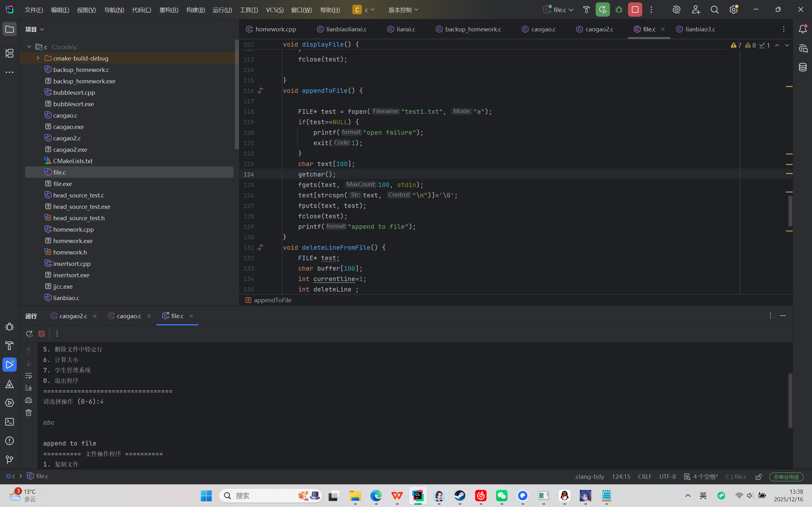Screen dimensions: 812x507
Task: Open the Structure tool window icon
Action: [x=10, y=53]
